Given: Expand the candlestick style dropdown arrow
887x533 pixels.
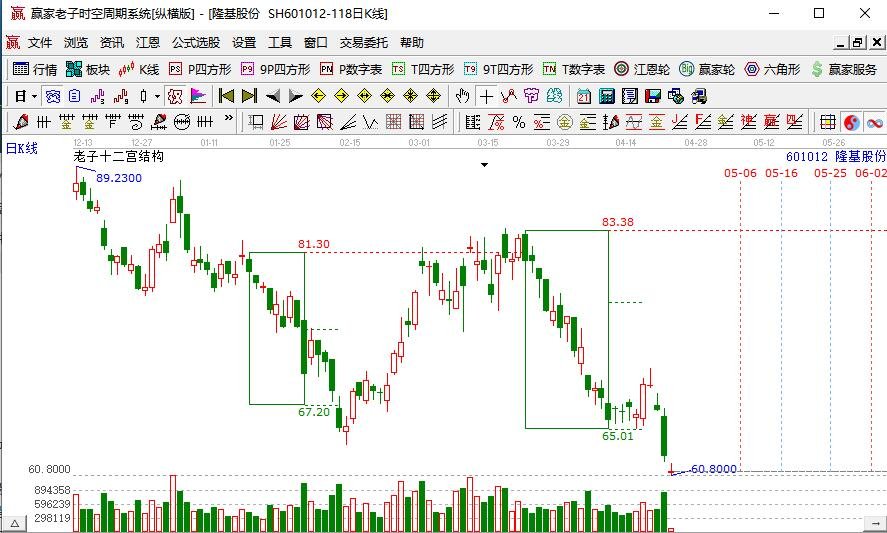Looking at the screenshot, I should [157, 96].
